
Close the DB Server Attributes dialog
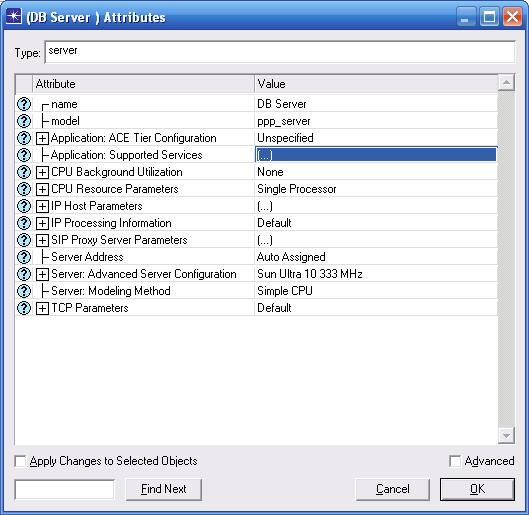(x=512, y=17)
